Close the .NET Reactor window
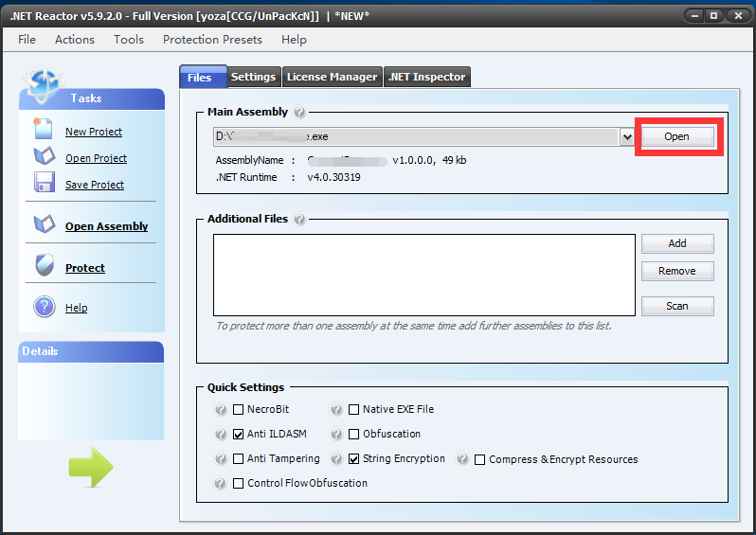Screen dimensions: 756x535 coord(738,16)
